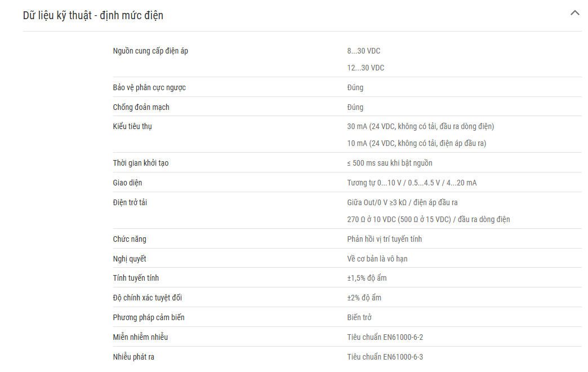Image resolution: width=588 pixels, height=372 pixels.
Task: Click the 'Dữ liệu kỹ thuật - định mức điện' heading
Action: coord(93,15)
